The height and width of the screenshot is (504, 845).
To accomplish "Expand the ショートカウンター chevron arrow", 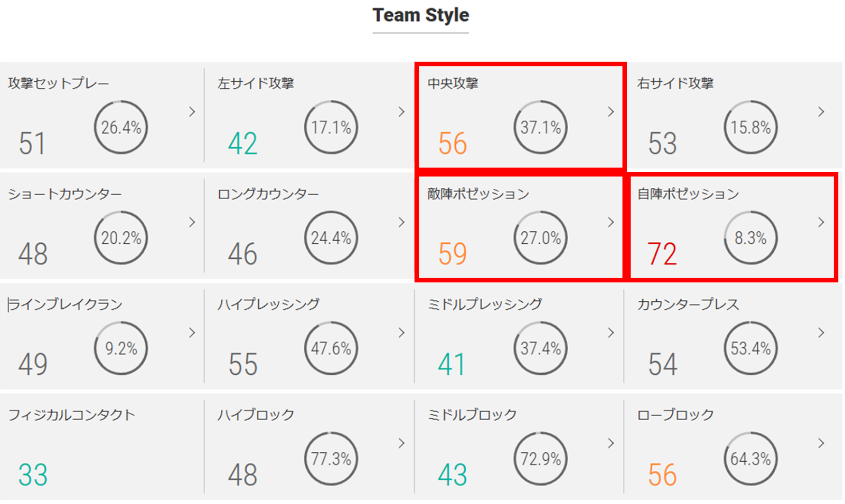I will click(x=192, y=222).
